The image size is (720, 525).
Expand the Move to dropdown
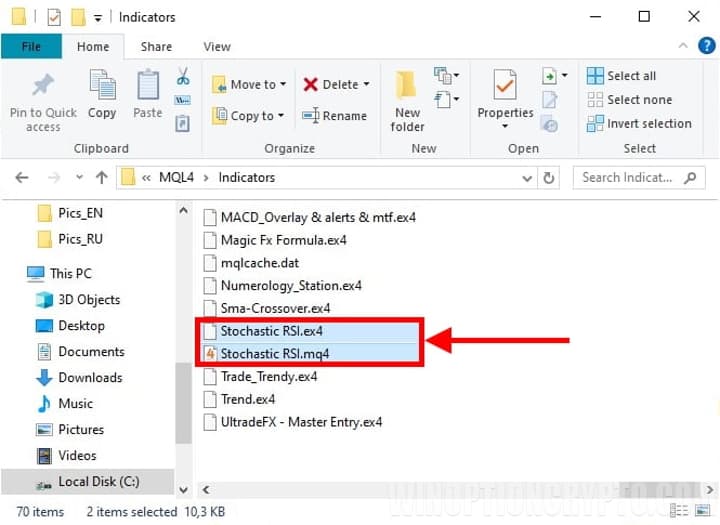coord(283,85)
